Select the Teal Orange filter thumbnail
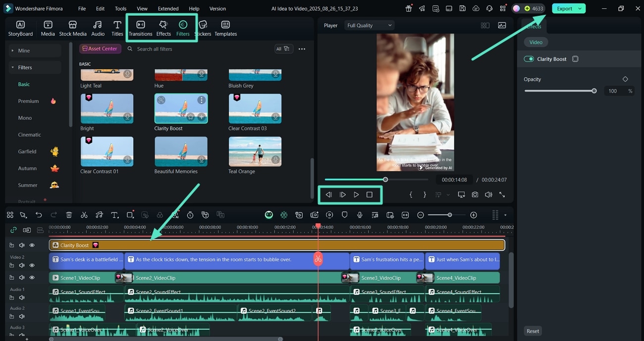This screenshot has width=644, height=341. point(255,151)
